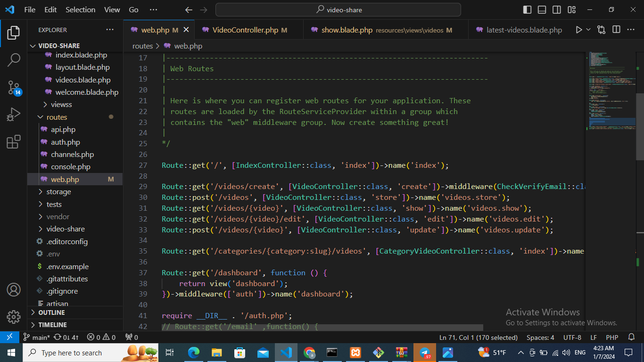Open the compare changes icon in editor toolbar
644x362 pixels.
point(601,30)
